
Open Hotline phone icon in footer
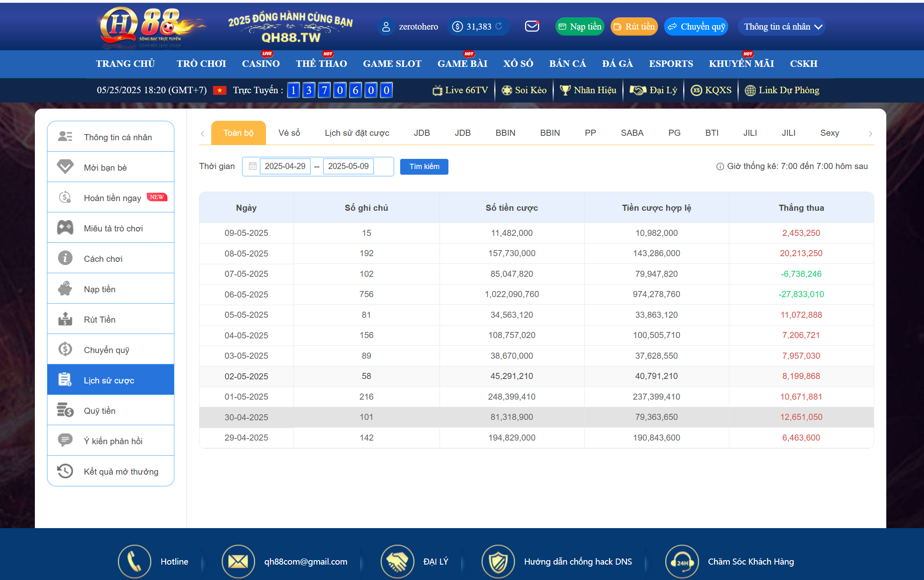[134, 561]
